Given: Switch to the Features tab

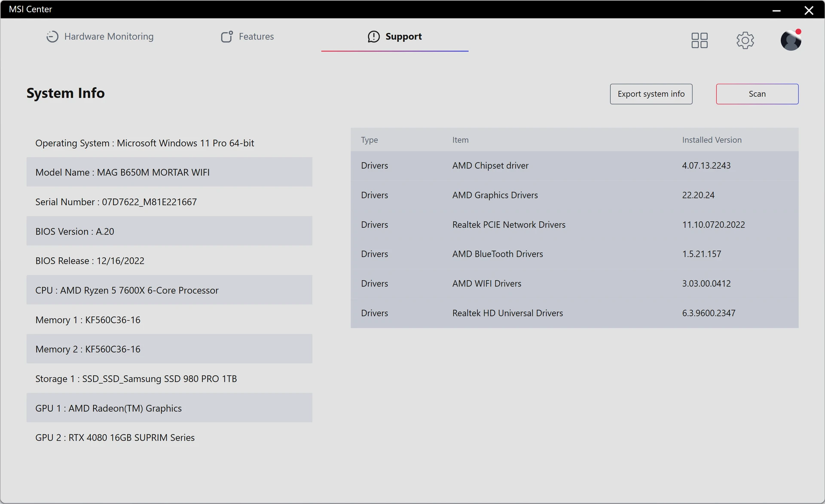Looking at the screenshot, I should (x=247, y=37).
